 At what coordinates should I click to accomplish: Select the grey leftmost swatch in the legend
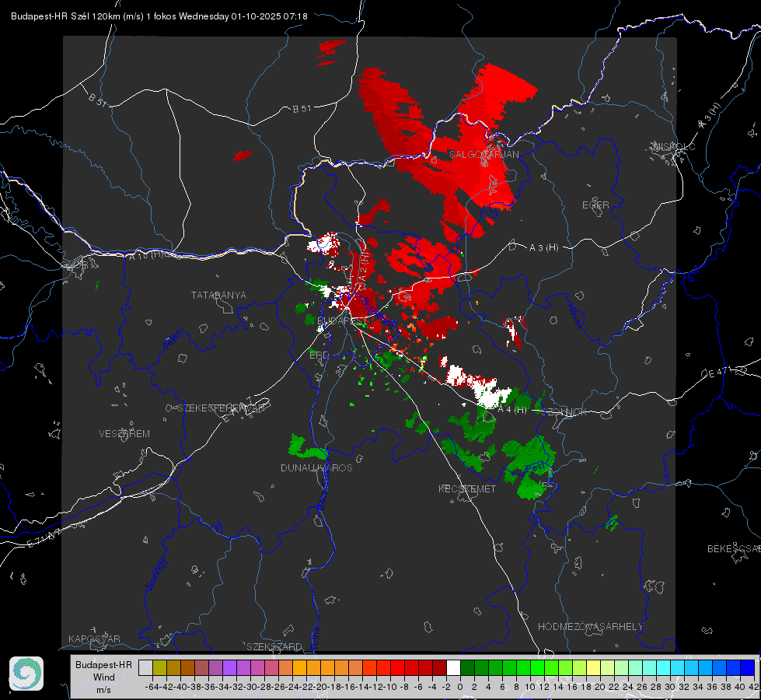point(145,667)
